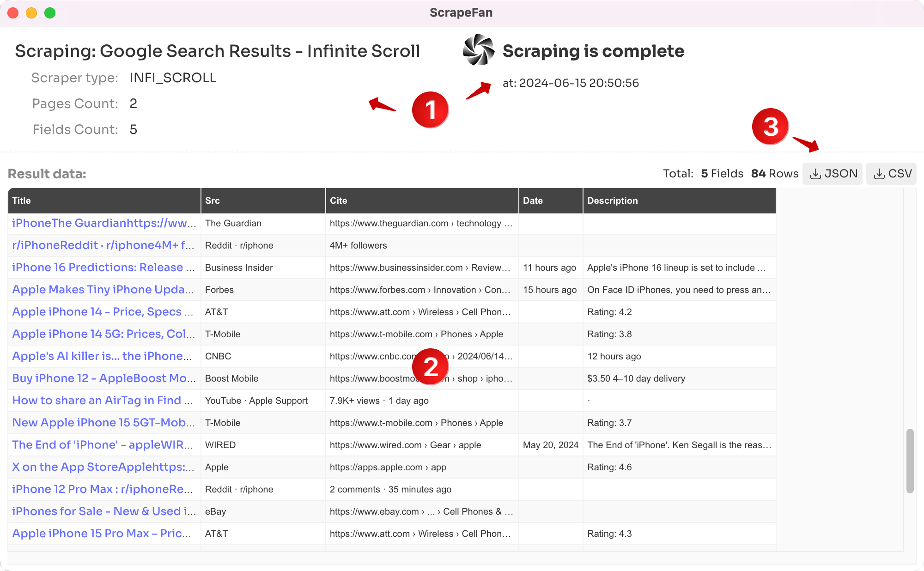
Task: Open the iPhones for Sale eBay link
Action: pyautogui.click(x=103, y=511)
